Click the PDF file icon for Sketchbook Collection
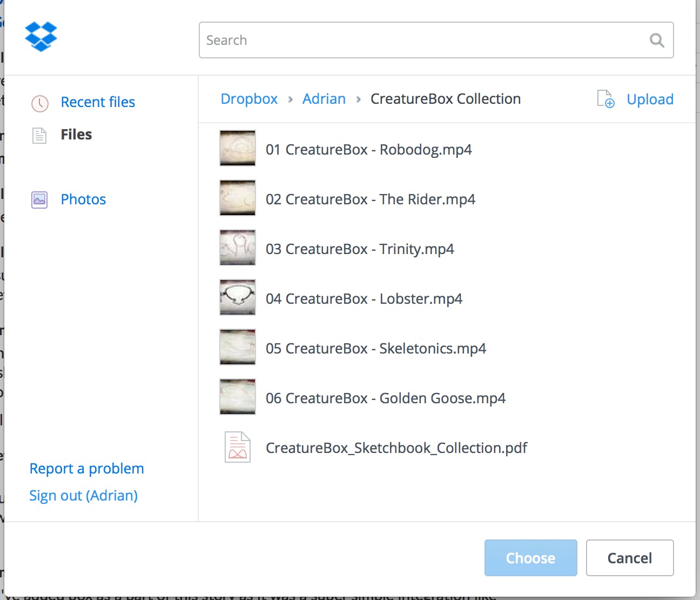 [238, 448]
